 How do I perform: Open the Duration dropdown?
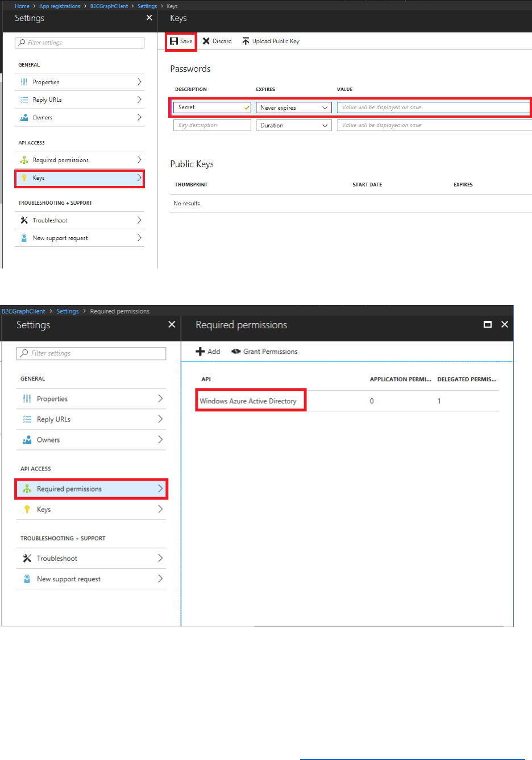[294, 125]
